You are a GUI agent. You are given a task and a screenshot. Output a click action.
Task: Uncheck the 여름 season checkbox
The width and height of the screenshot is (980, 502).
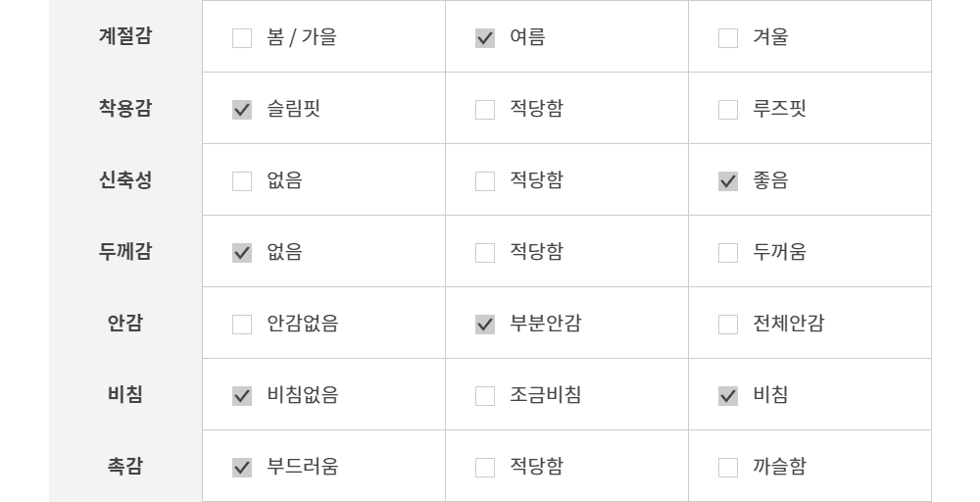click(485, 38)
